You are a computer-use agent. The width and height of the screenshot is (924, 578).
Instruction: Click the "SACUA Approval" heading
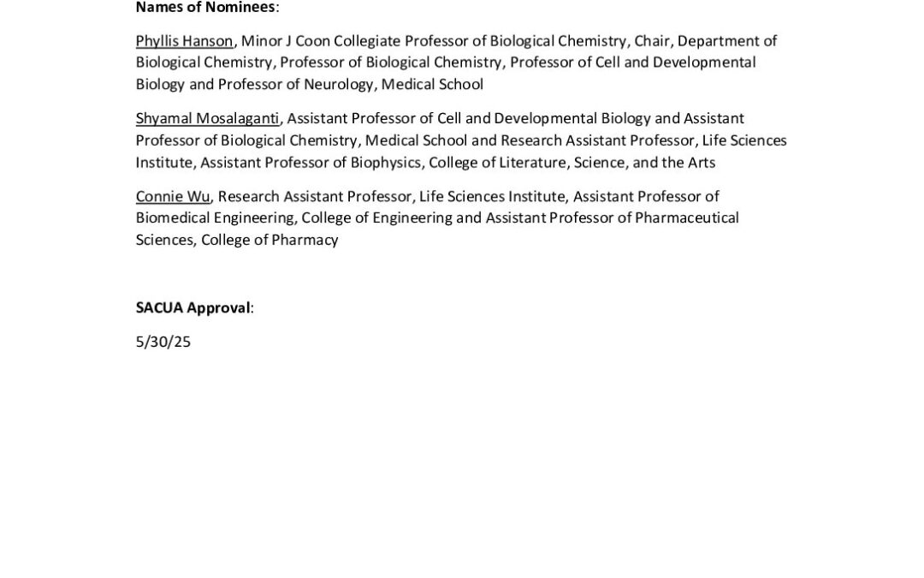(x=193, y=307)
